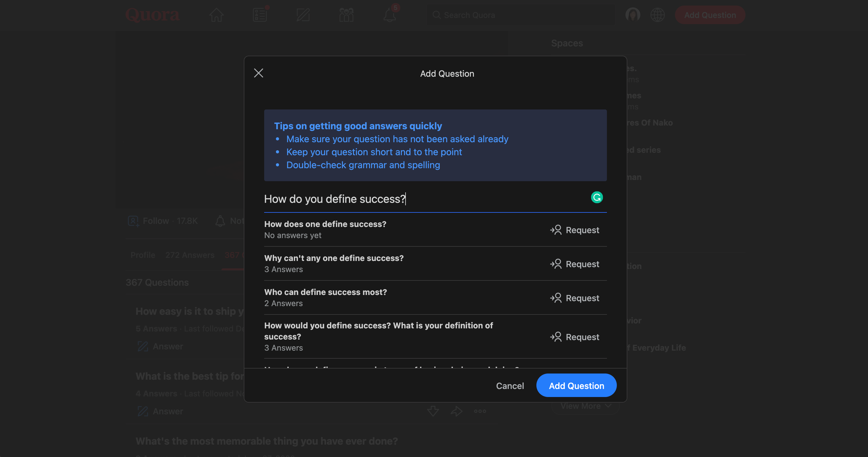Viewport: 868px width, 457px height.
Task: Open the profile avatar in top bar
Action: 633,15
